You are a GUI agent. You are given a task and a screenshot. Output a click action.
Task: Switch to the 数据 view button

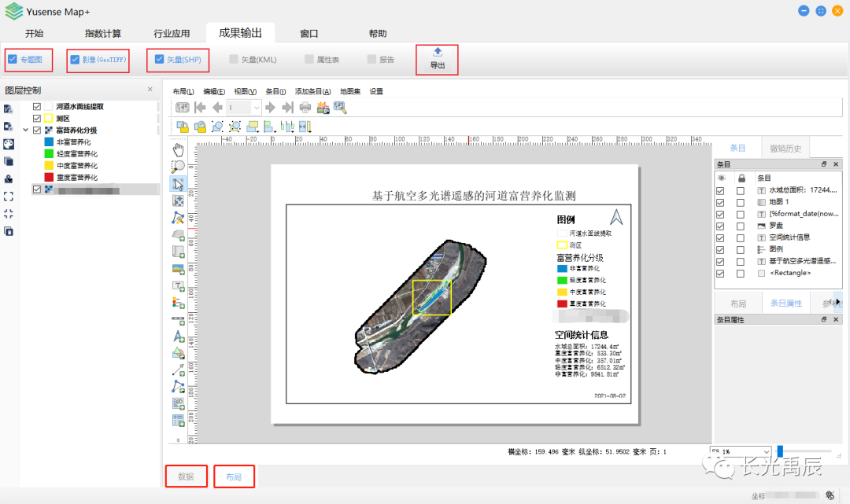186,477
